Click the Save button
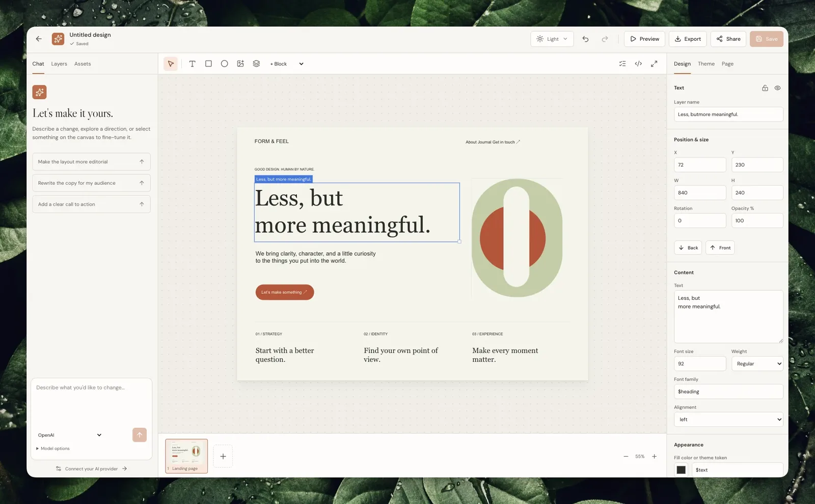Image resolution: width=815 pixels, height=504 pixels. [766, 39]
